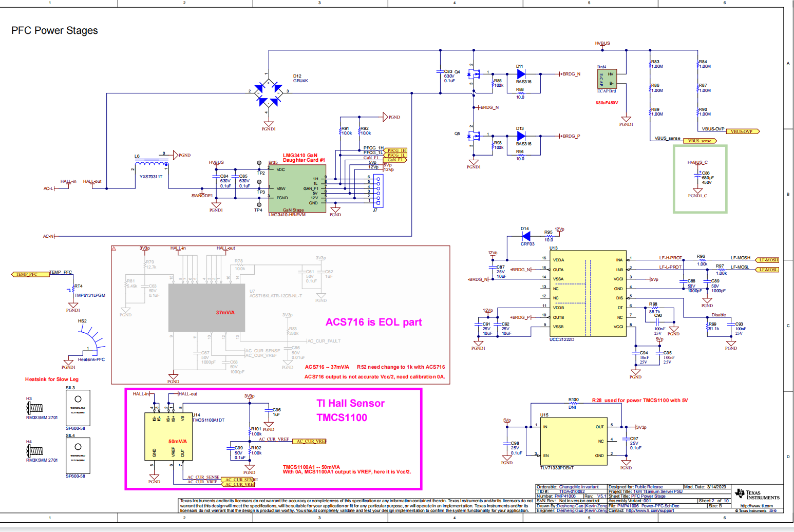Open the http://www.ti.com/support contact link
The width and height of the screenshot is (794, 532).
coord(650,510)
